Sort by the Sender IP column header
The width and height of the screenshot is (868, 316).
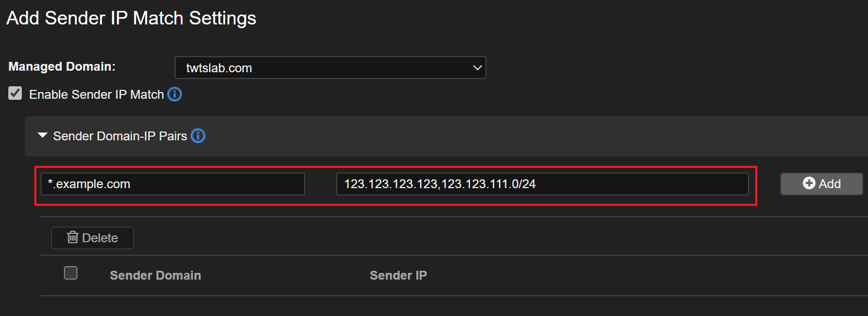[x=398, y=275]
